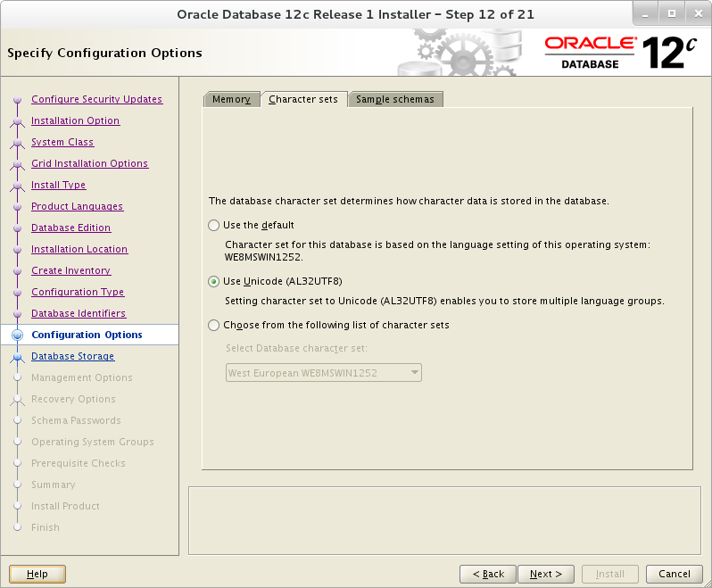The image size is (712, 588).
Task: Jump to the Database Edition step link
Action: pyautogui.click(x=70, y=228)
